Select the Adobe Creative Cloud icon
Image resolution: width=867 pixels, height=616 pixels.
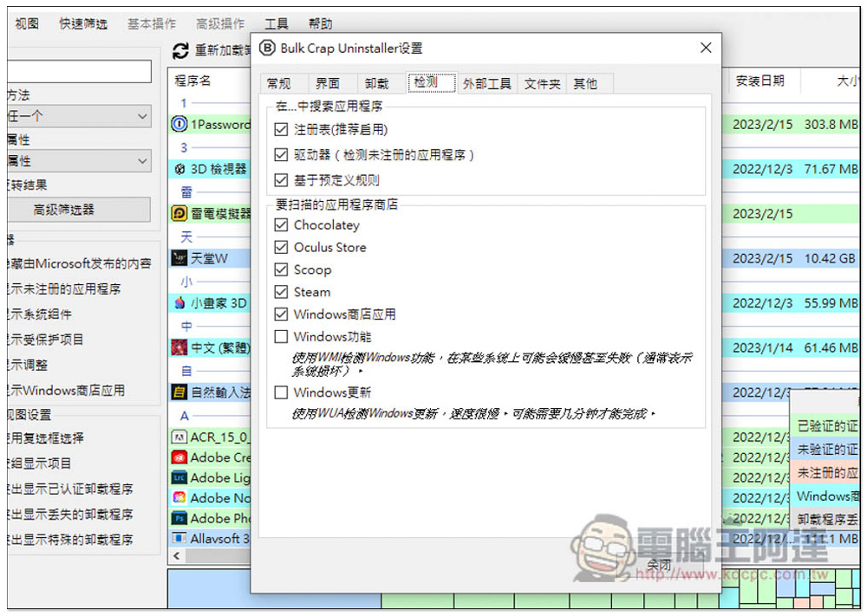click(179, 457)
